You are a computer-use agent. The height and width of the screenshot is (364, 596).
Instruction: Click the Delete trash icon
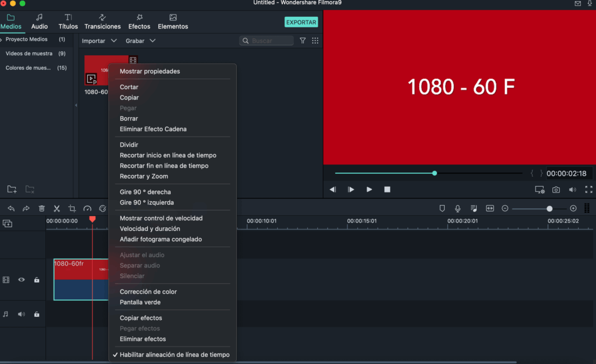[42, 208]
